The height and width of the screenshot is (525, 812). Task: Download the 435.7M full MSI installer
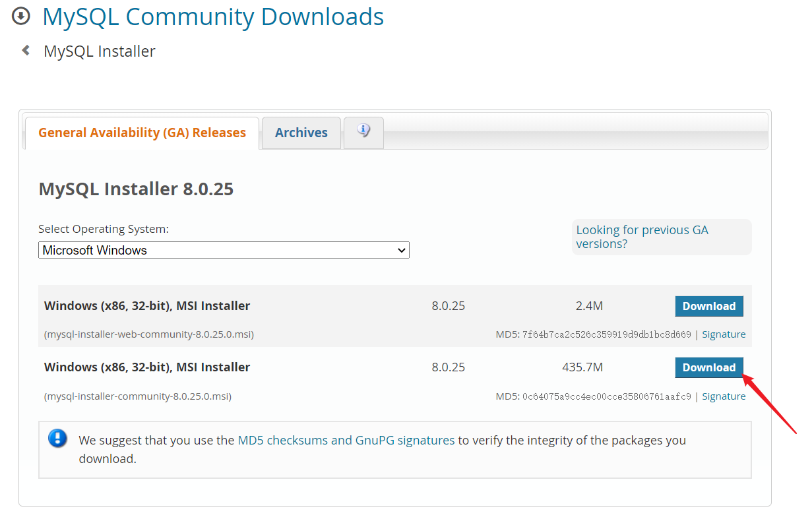[709, 367]
